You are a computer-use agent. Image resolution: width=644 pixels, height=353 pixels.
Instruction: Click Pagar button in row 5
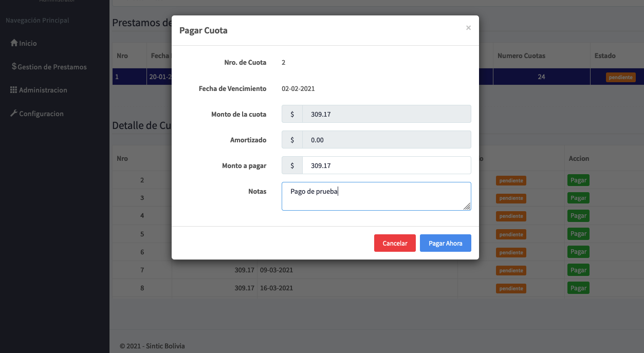[578, 234]
